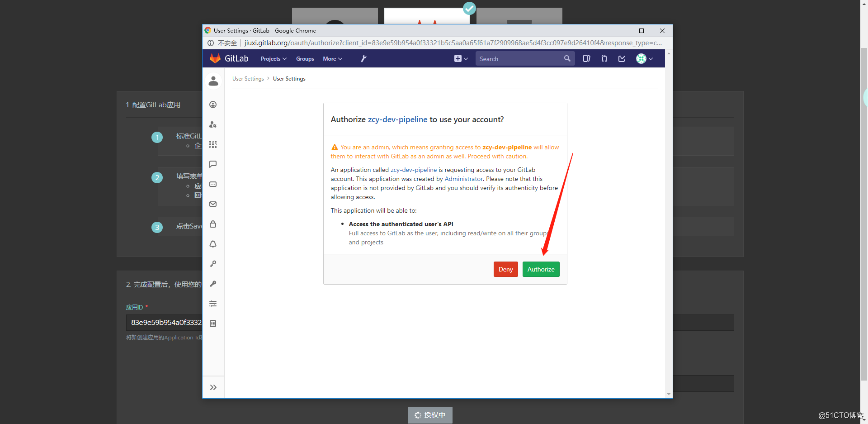Click the popup scrollbar up arrow

tap(669, 53)
